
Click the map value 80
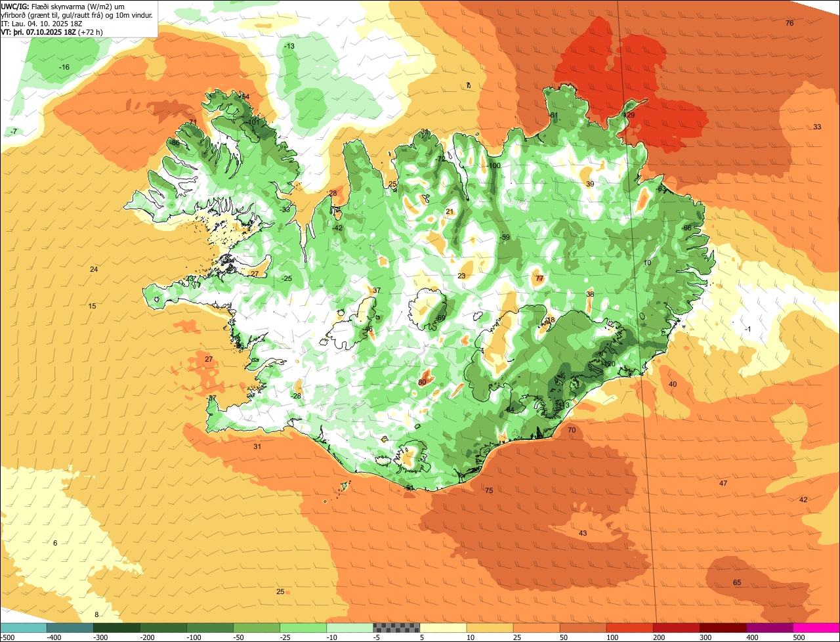tap(423, 382)
